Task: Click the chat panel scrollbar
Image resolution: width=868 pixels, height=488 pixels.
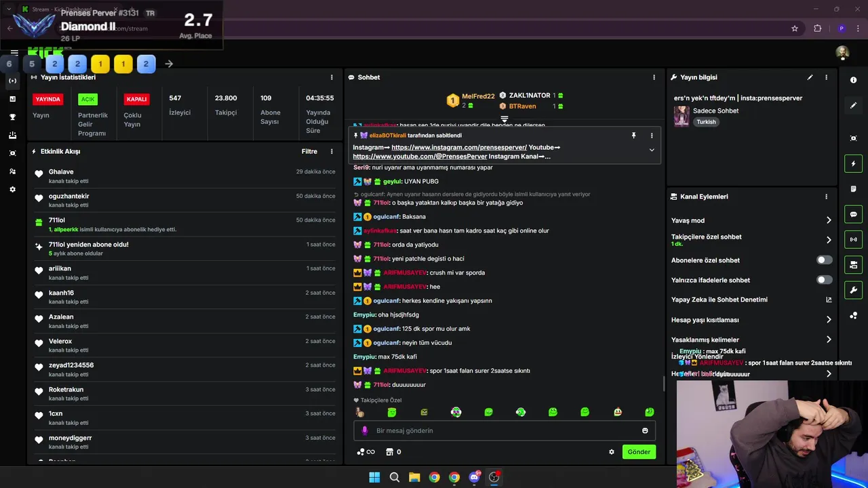Action: click(x=663, y=384)
